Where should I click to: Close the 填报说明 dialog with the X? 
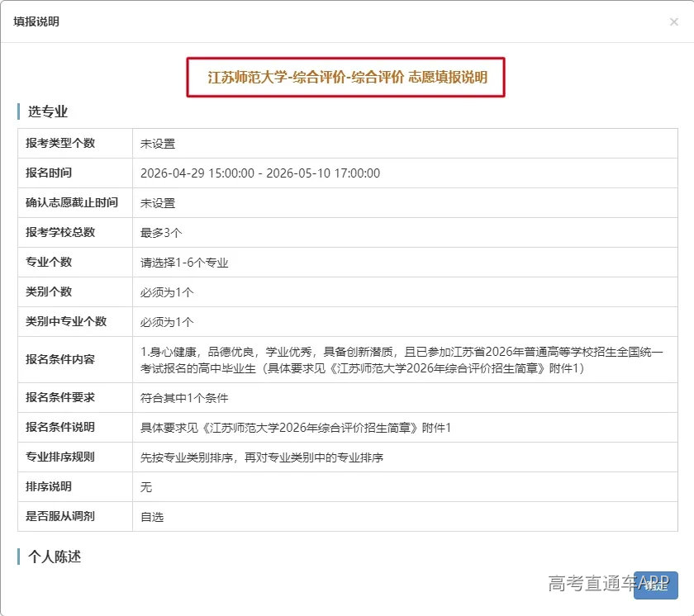673,21
